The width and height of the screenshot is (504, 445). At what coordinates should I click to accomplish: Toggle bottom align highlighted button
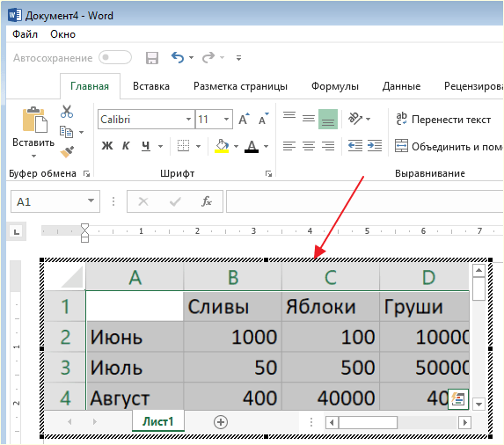[328, 120]
